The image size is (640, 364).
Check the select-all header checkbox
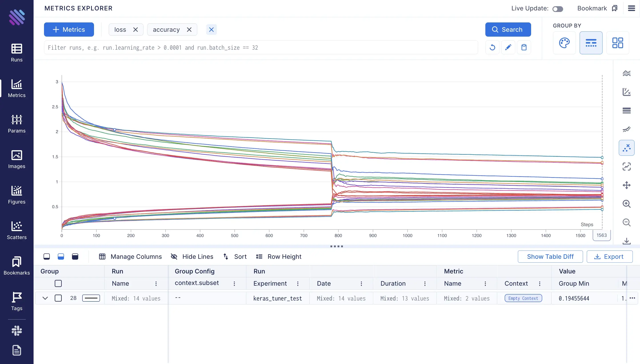point(58,283)
